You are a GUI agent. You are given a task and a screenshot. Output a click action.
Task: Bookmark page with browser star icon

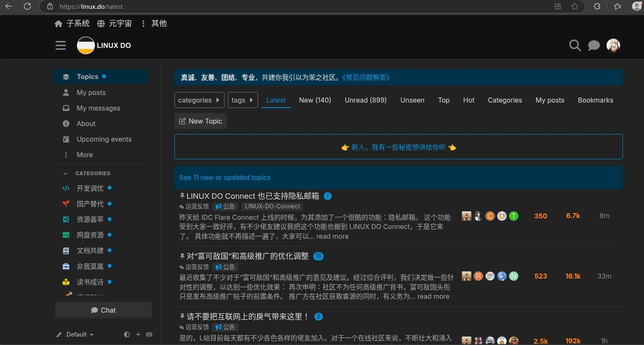575,6
